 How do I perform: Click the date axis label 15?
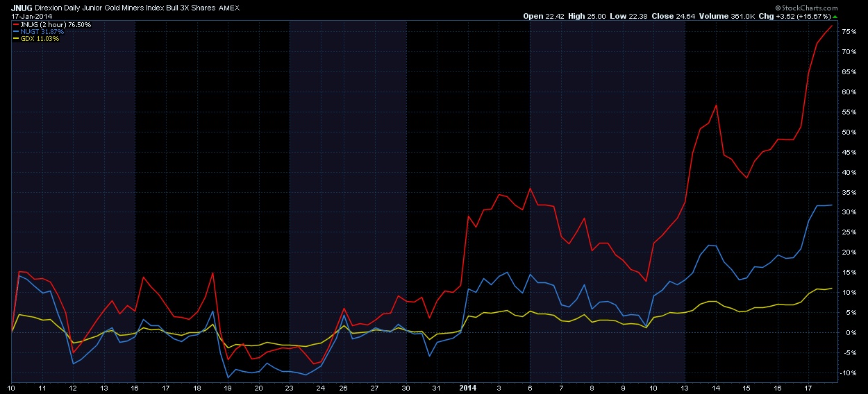click(746, 389)
